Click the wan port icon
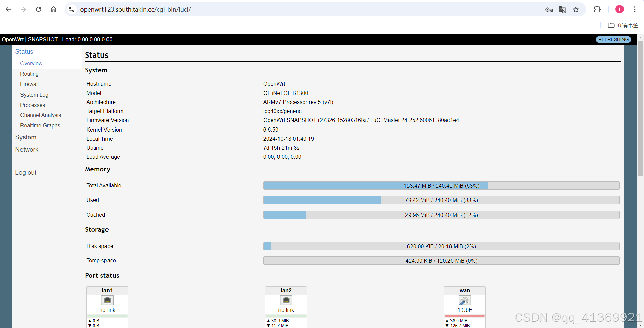The image size is (644, 328). [x=465, y=300]
